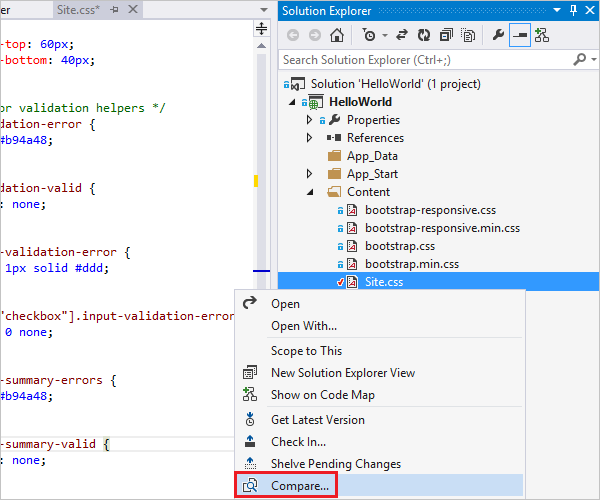
Task: Click the editor scrollbar up arrow
Action: click(x=261, y=46)
